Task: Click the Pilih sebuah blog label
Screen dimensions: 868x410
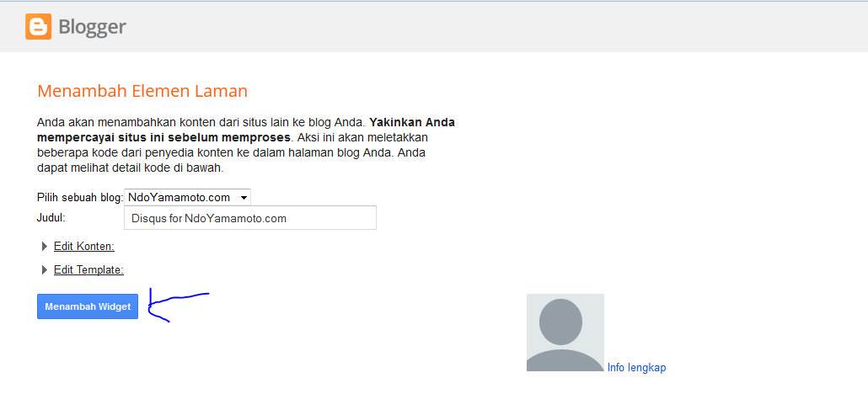Action: pyautogui.click(x=80, y=198)
